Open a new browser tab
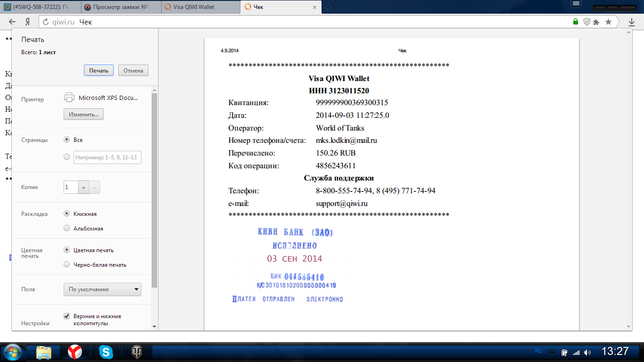 click(x=328, y=7)
